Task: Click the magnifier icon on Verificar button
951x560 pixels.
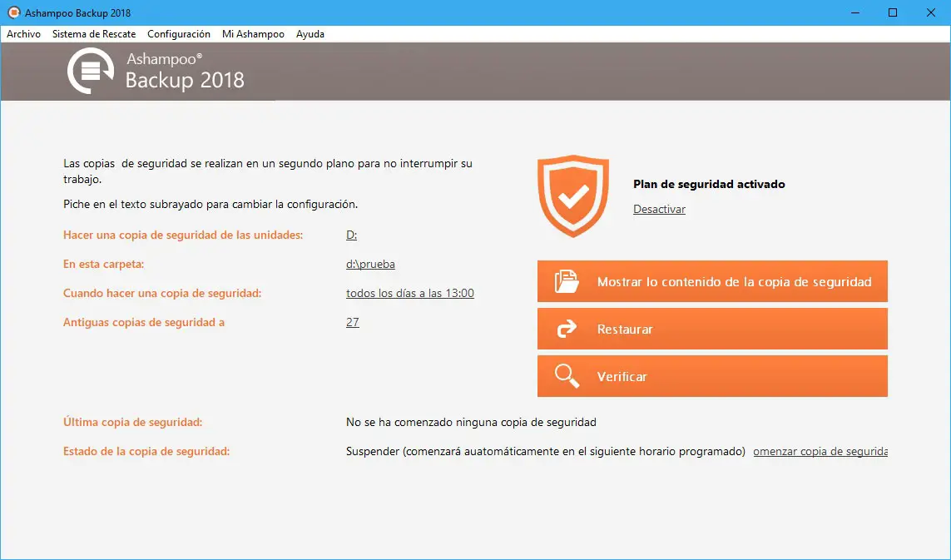Action: [x=567, y=376]
